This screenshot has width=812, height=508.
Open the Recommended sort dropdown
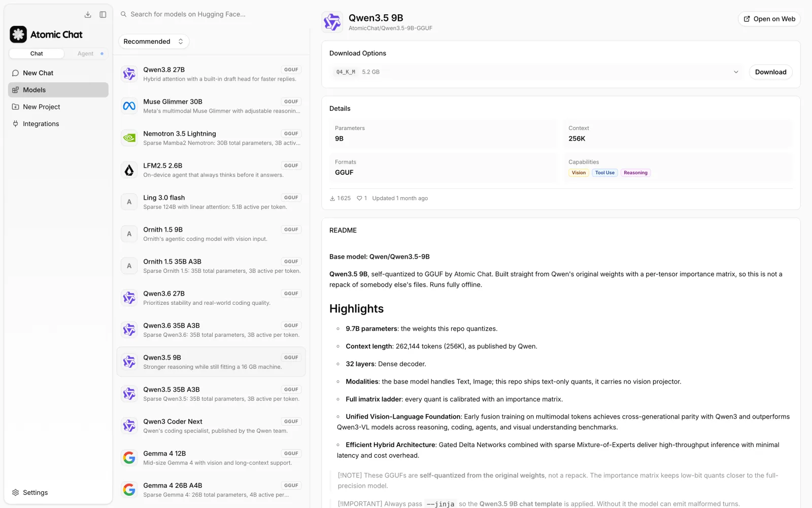click(154, 42)
